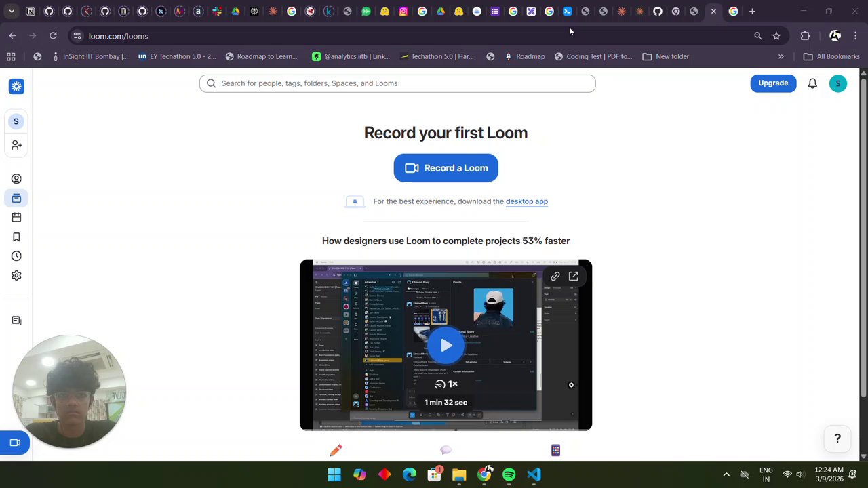This screenshot has width=868, height=488.
Task: Open Spotify from the taskbar
Action: (509, 474)
